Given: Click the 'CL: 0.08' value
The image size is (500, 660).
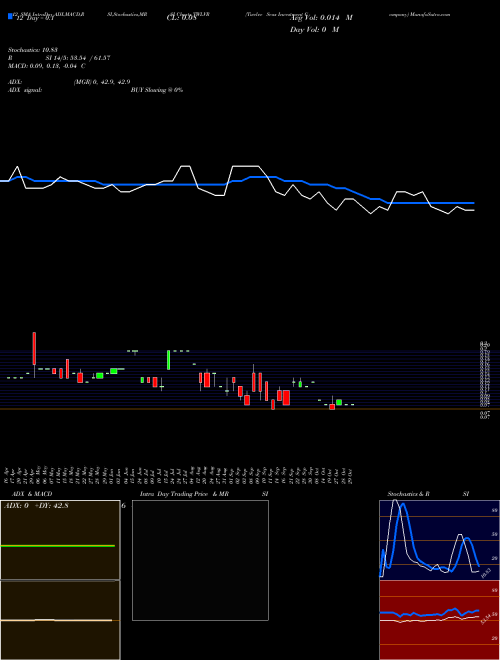Looking at the screenshot, I should click(x=181, y=18).
